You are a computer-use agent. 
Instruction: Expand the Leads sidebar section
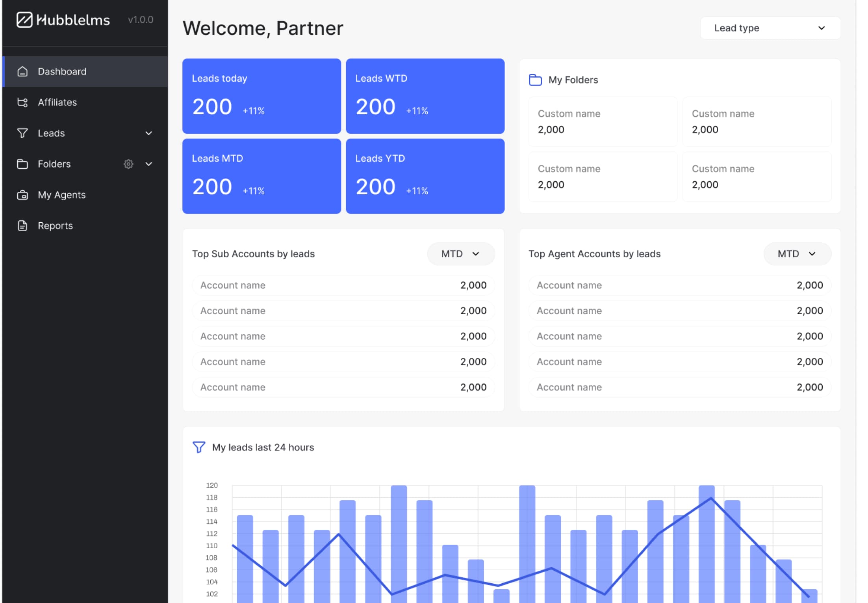[x=148, y=133]
